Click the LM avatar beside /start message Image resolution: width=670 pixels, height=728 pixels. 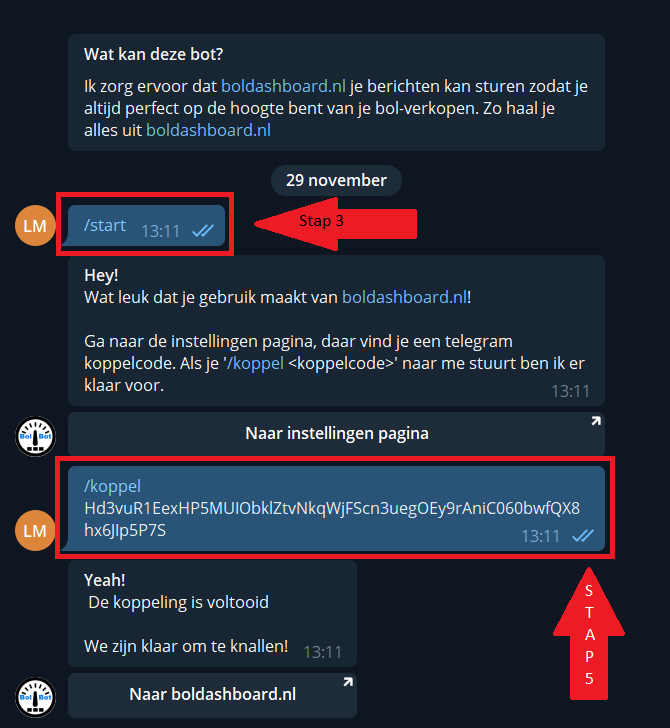[x=35, y=226]
